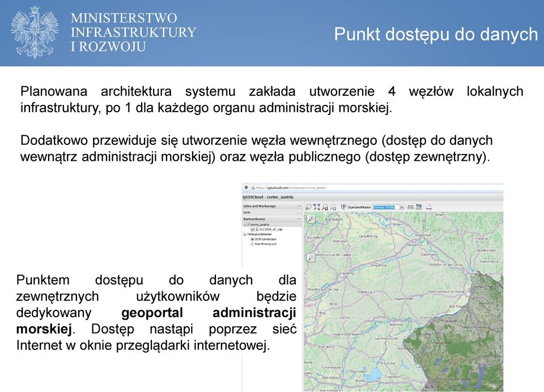The width and height of the screenshot is (544, 392).
Task: Click the zoom to previous view tool
Action: [x=325, y=207]
